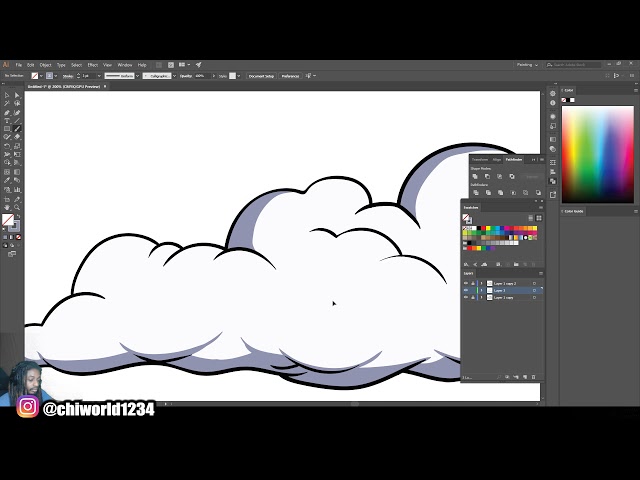Select the Shape Builder tool
The image size is (640, 480).
7,163
